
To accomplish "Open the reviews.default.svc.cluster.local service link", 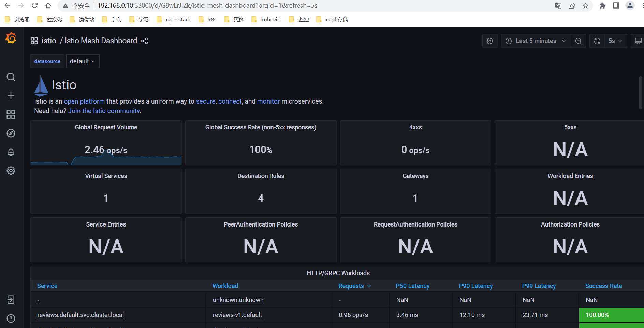I will pos(80,315).
